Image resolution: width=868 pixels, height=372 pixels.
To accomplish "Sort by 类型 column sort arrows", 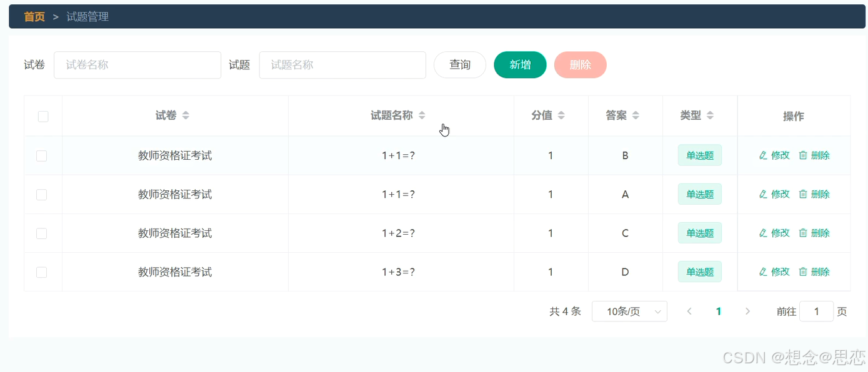I will [x=710, y=115].
